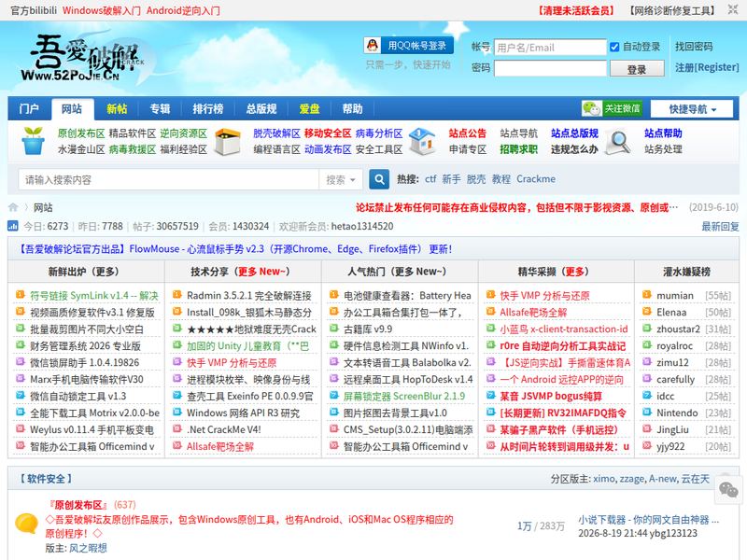Click the search content input box
The height and width of the screenshot is (560, 747).
[x=169, y=179]
